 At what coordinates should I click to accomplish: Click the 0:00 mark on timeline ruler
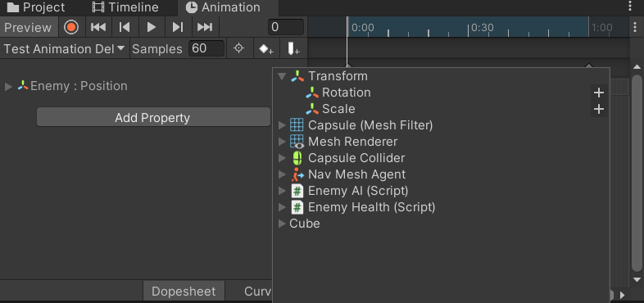[x=363, y=28]
